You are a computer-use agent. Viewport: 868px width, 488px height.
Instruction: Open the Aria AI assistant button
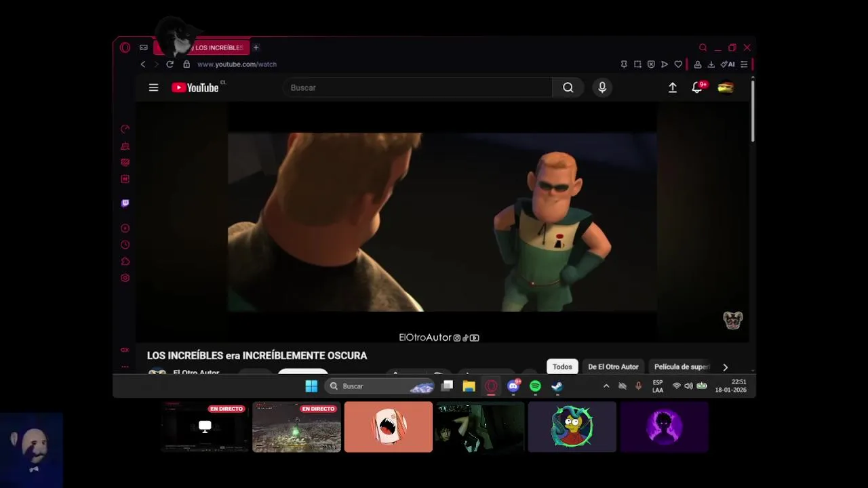pyautogui.click(x=728, y=64)
